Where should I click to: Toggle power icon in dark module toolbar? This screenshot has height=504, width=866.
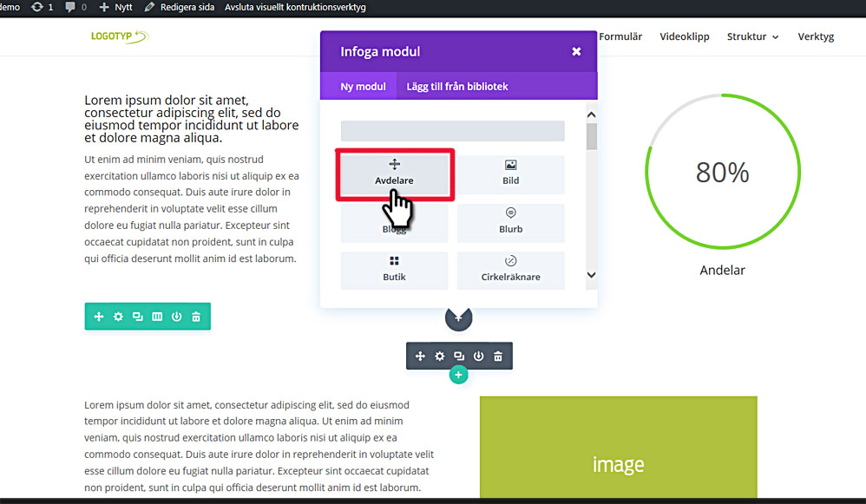(x=478, y=356)
